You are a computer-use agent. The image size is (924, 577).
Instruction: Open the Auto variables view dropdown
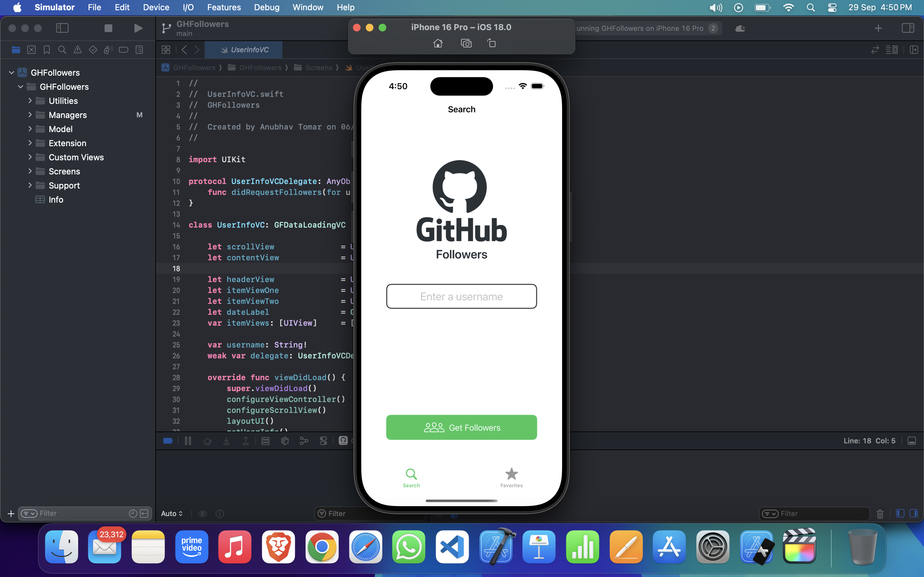coord(172,514)
